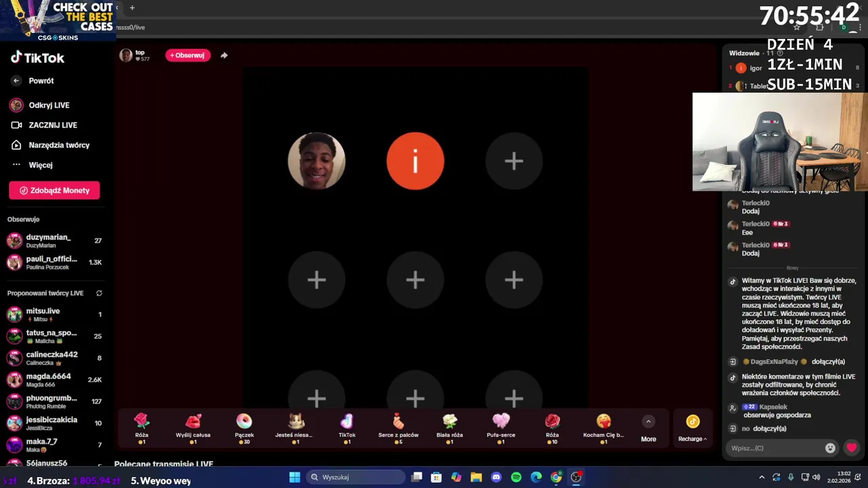
Task: Send the Jesteś niesa... cat gift
Action: click(x=296, y=428)
